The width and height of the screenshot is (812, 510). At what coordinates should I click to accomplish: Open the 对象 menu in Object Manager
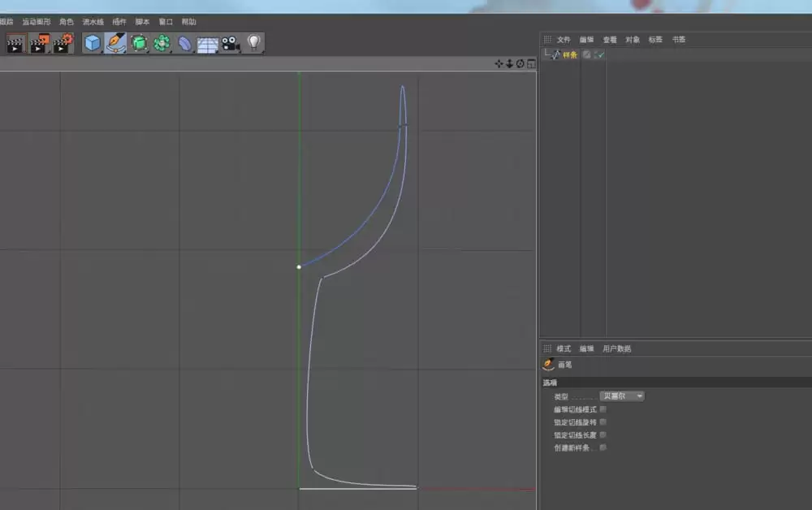(x=632, y=38)
